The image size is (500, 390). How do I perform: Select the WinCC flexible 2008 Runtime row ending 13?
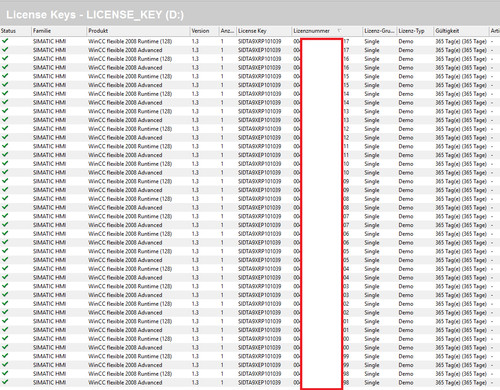click(x=250, y=111)
